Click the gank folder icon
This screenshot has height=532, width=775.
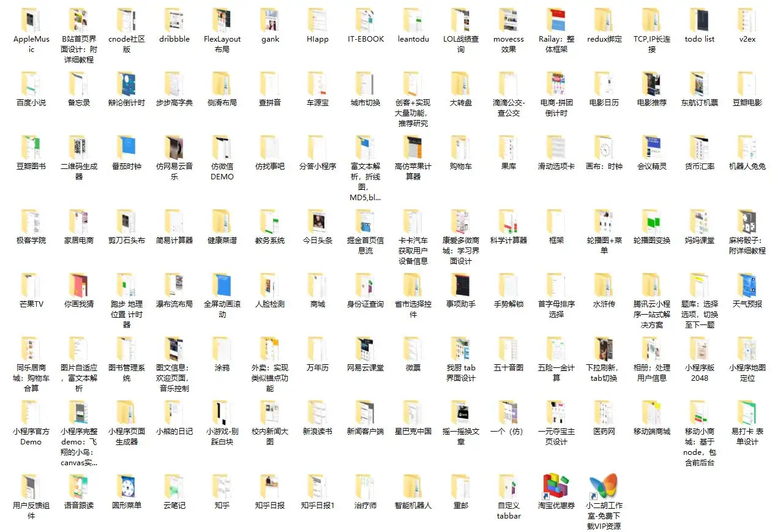(x=270, y=20)
